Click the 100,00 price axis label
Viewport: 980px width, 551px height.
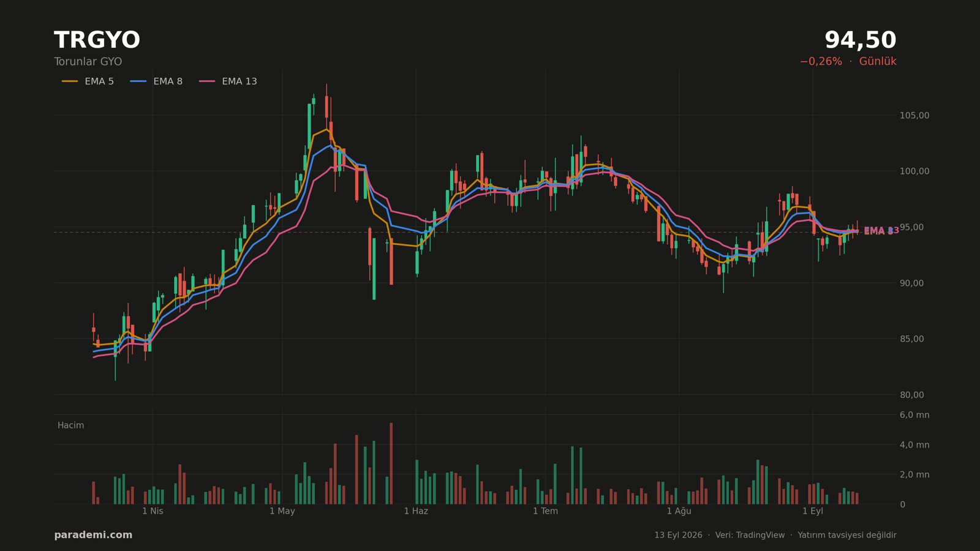914,171
